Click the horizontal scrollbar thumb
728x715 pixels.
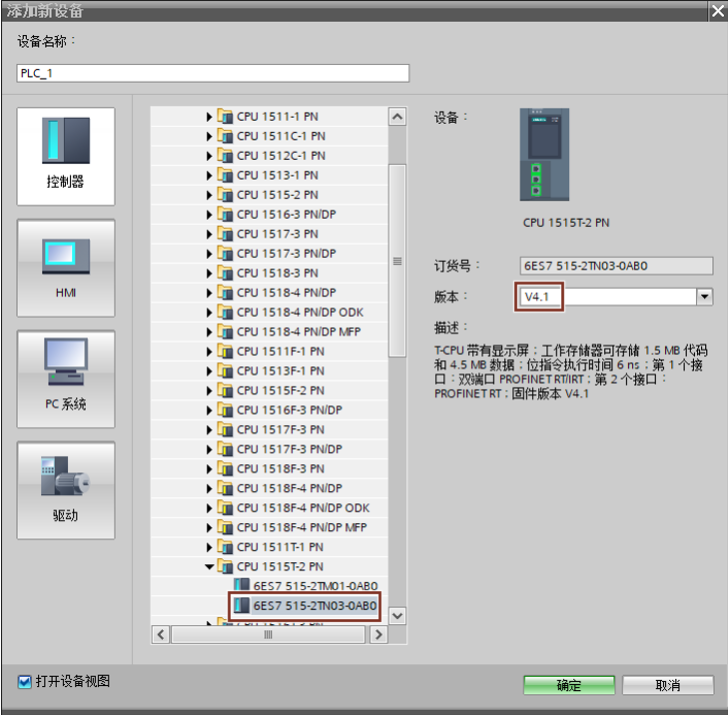coord(269,634)
